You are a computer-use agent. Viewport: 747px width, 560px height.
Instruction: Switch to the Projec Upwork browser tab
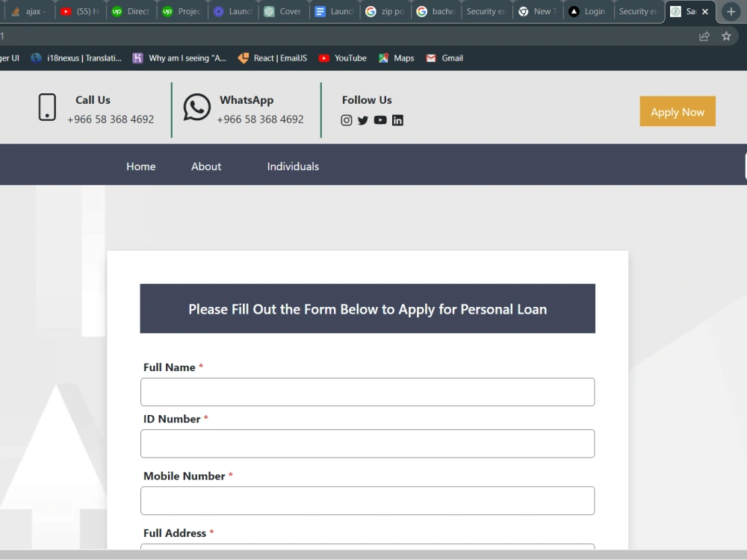[x=182, y=11]
